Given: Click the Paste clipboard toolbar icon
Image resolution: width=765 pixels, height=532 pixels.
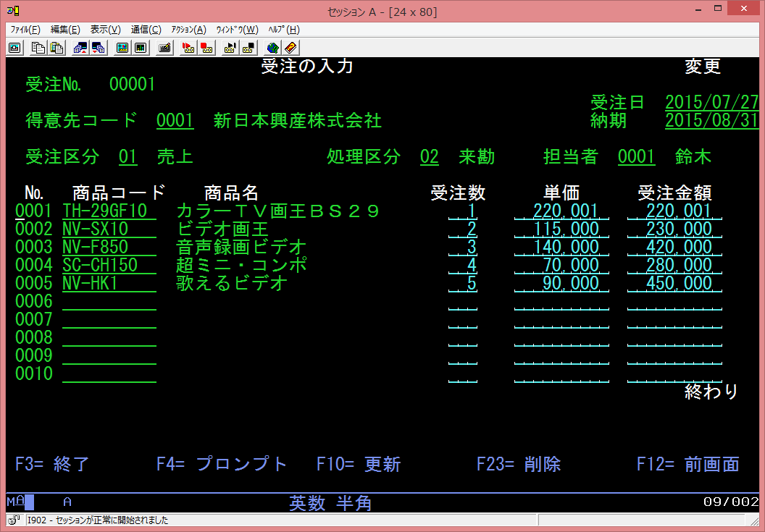Looking at the screenshot, I should (x=57, y=48).
